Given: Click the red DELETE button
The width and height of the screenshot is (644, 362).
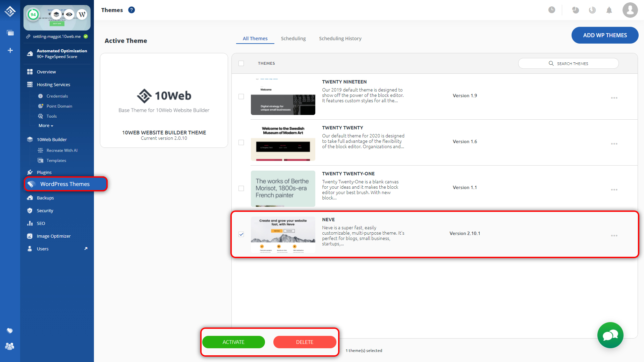Looking at the screenshot, I should (305, 342).
